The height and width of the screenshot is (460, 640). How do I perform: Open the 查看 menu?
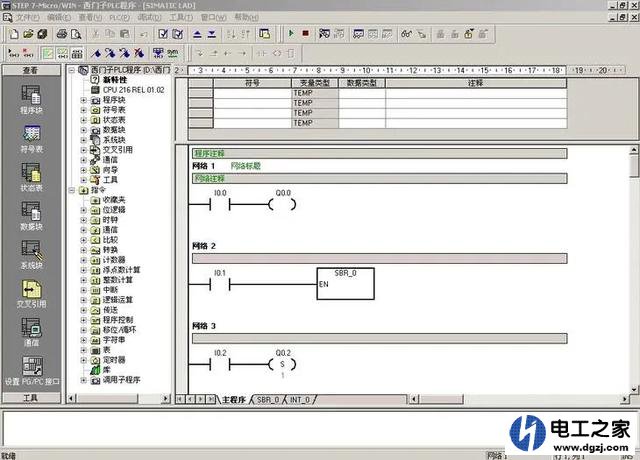(90, 18)
